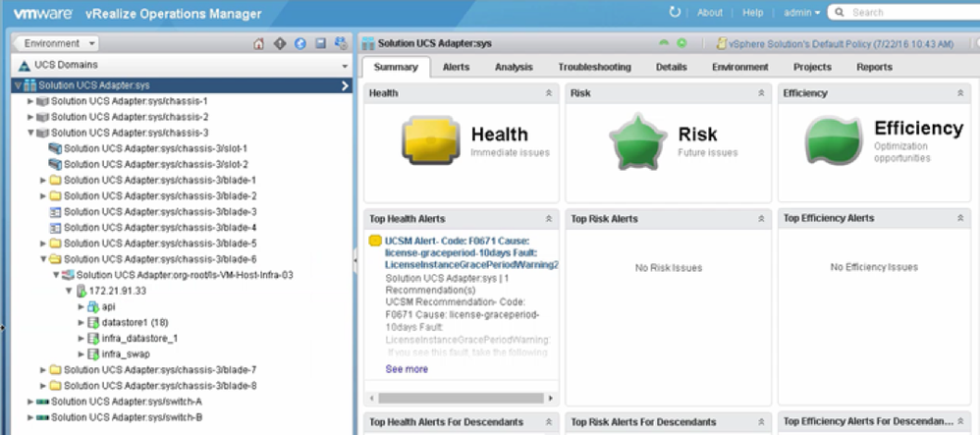Click the horizontal scrollbar in Top Health Alerts
The width and height of the screenshot is (980, 435).
coord(461,398)
